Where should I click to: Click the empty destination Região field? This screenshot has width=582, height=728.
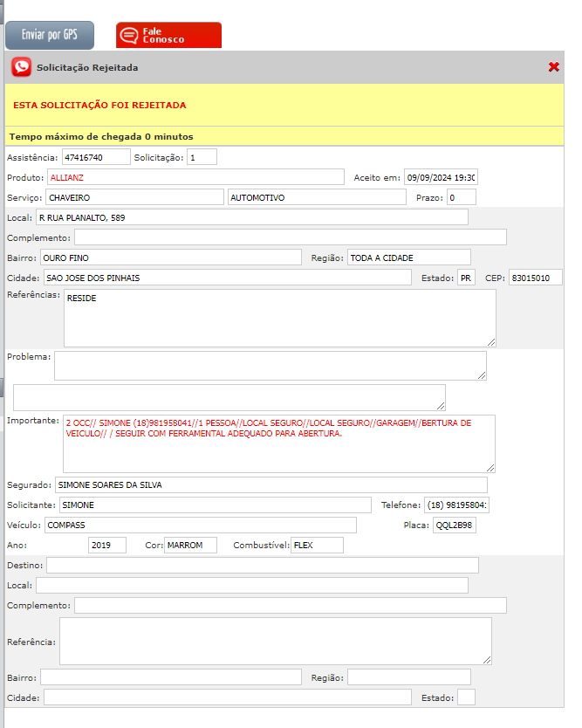409,676
